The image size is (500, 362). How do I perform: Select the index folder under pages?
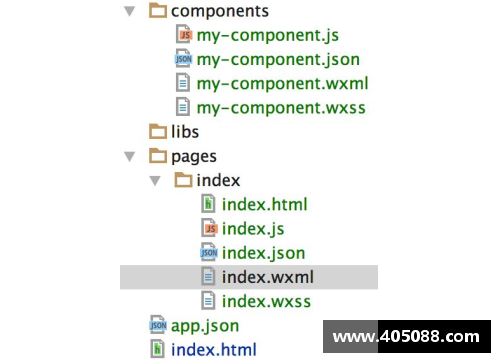pos(218,180)
